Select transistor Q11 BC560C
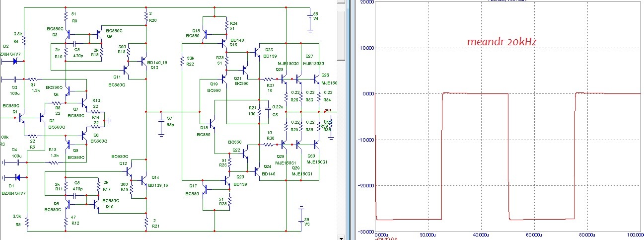644x240 pixels. pos(126,71)
